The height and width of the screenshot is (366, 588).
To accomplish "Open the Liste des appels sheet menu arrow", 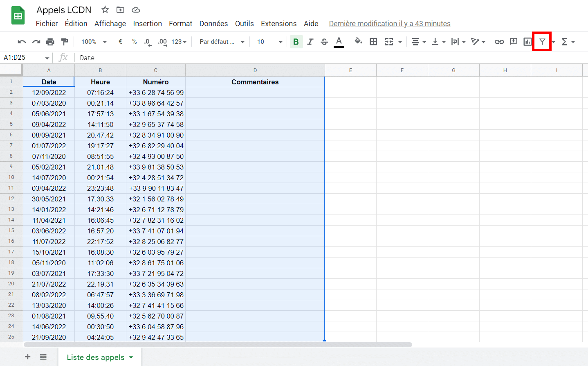I will pyautogui.click(x=131, y=357).
